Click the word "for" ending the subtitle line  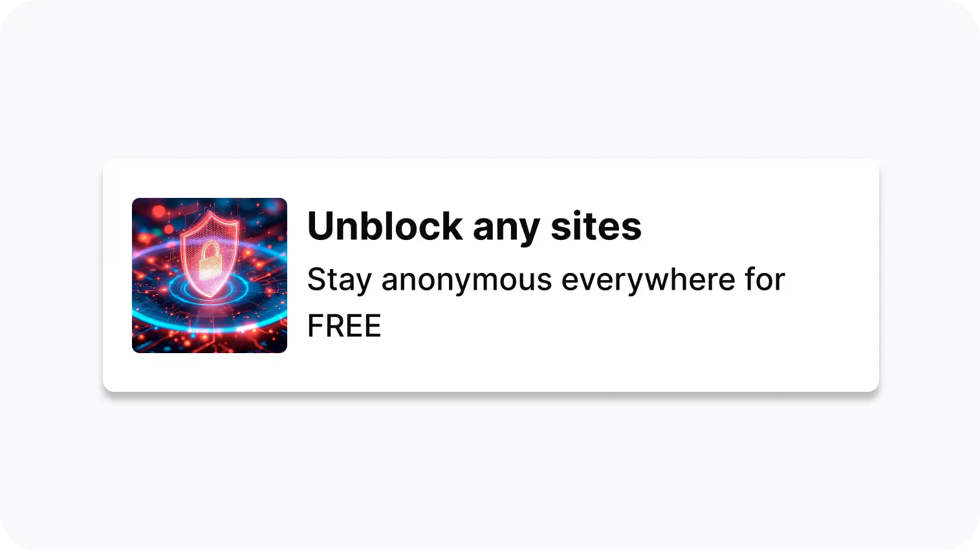(x=765, y=279)
